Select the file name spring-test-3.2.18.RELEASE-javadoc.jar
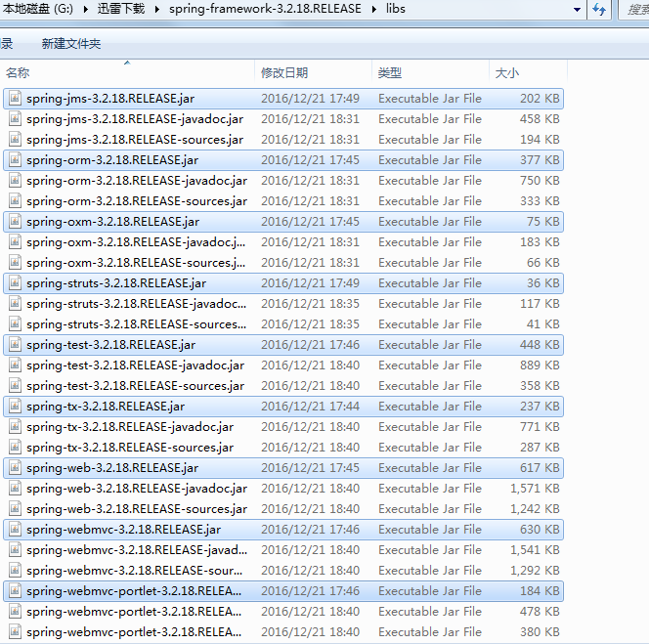This screenshot has height=644, width=649. [135, 365]
